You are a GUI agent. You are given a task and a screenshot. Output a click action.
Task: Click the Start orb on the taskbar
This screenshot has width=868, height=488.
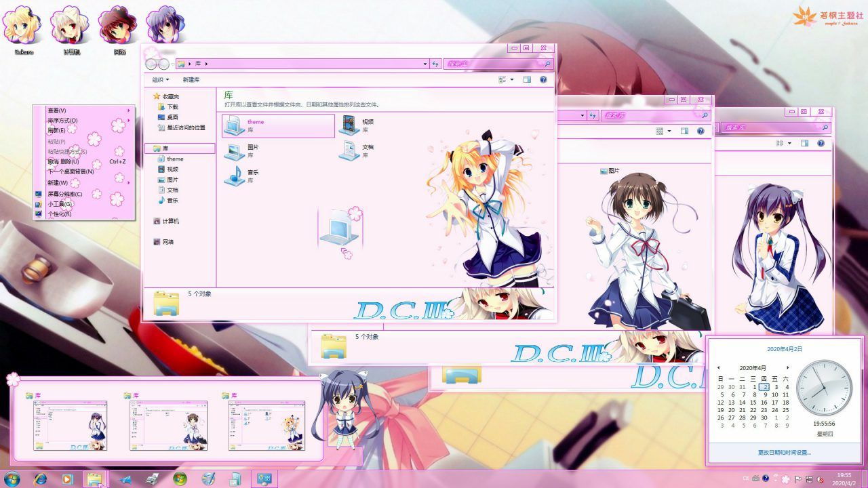[x=11, y=479]
